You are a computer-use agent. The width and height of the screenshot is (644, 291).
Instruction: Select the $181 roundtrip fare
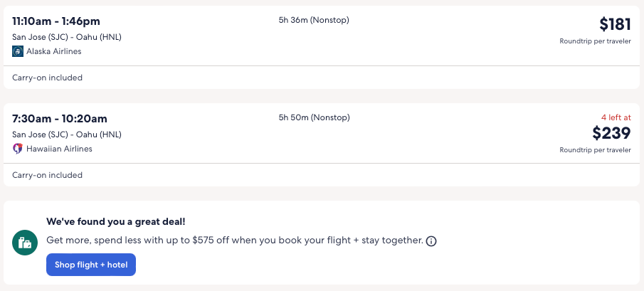(615, 25)
